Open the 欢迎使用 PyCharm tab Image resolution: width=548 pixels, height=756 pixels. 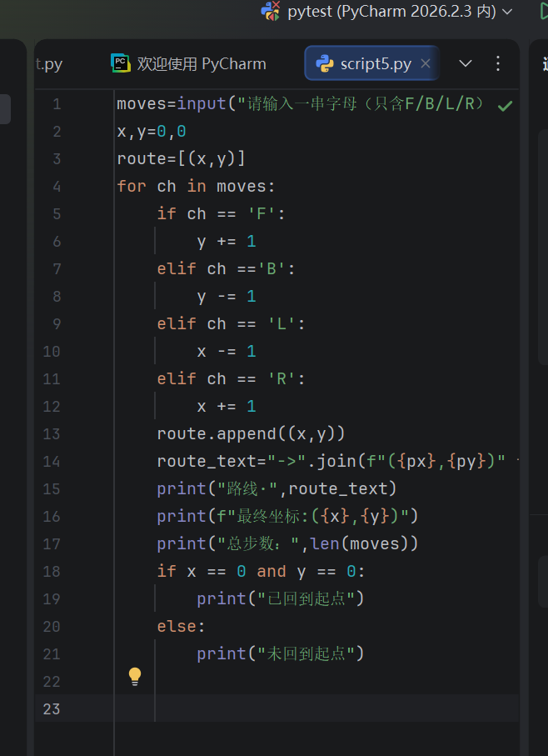point(188,63)
